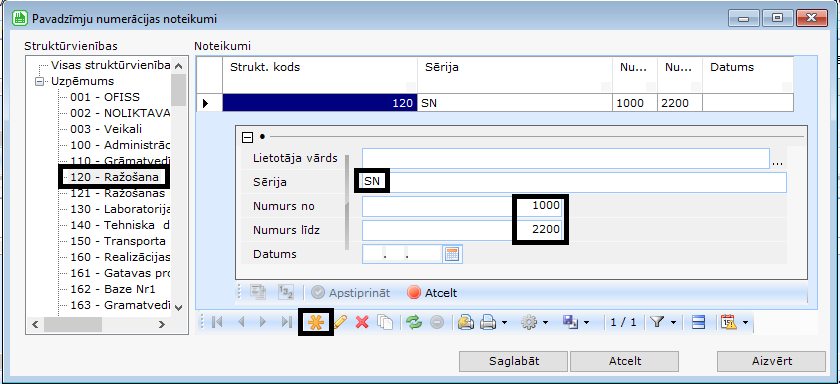Click the red Atcelt button in the edit panel
The image size is (840, 384).
(x=432, y=293)
